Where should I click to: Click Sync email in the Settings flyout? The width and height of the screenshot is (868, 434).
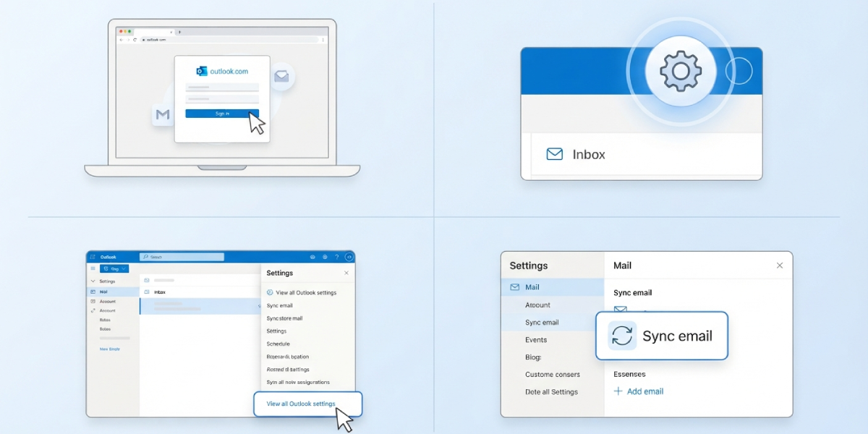(x=280, y=305)
